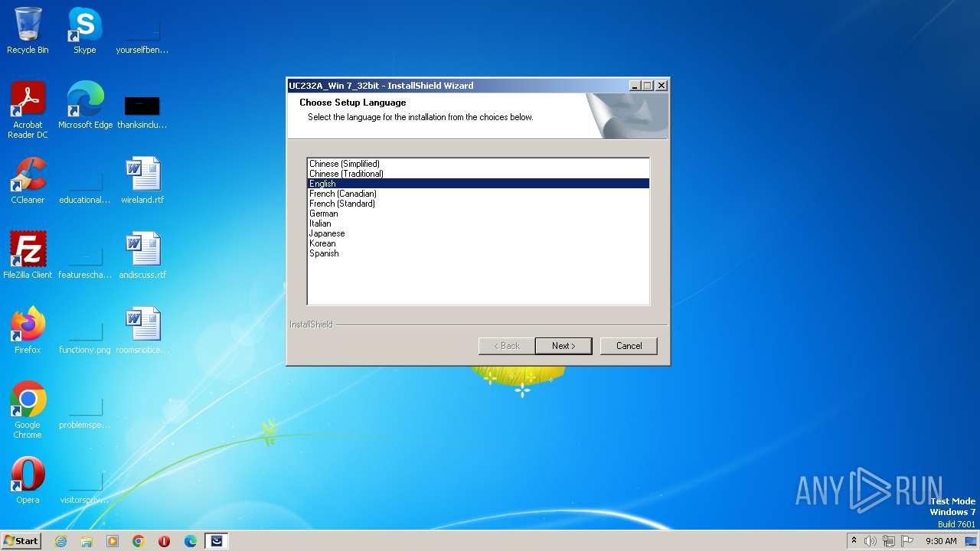The image size is (980, 551).
Task: Select German as setup language
Action: click(479, 214)
